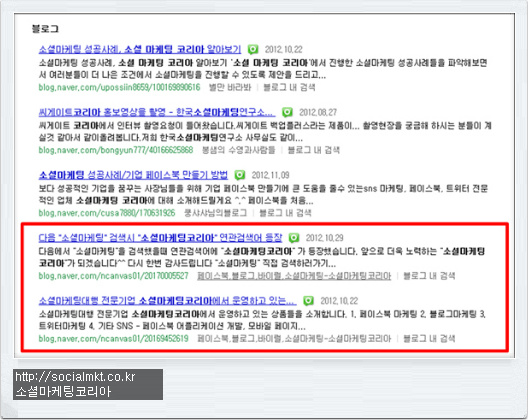
Task: Click the '블로그' section heading
Action: point(45,29)
